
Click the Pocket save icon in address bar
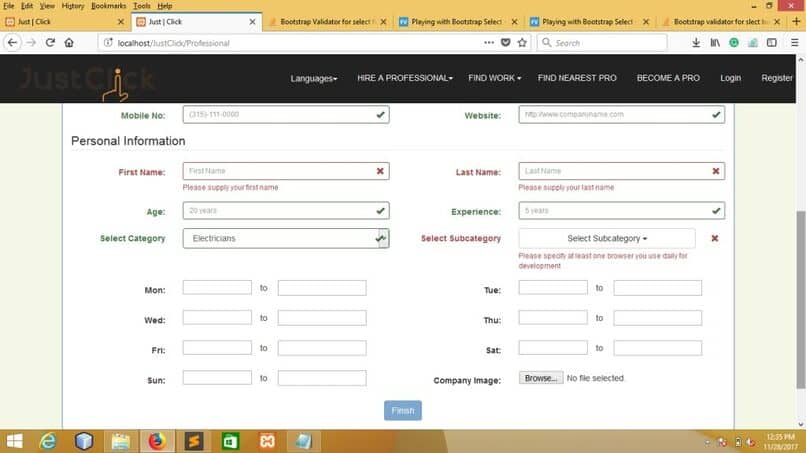[506, 43]
